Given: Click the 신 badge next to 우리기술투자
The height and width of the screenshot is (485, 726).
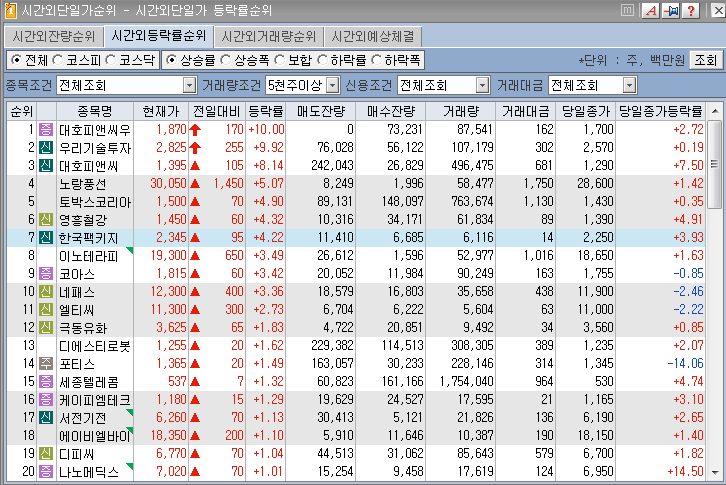Looking at the screenshot, I should pyautogui.click(x=46, y=148).
